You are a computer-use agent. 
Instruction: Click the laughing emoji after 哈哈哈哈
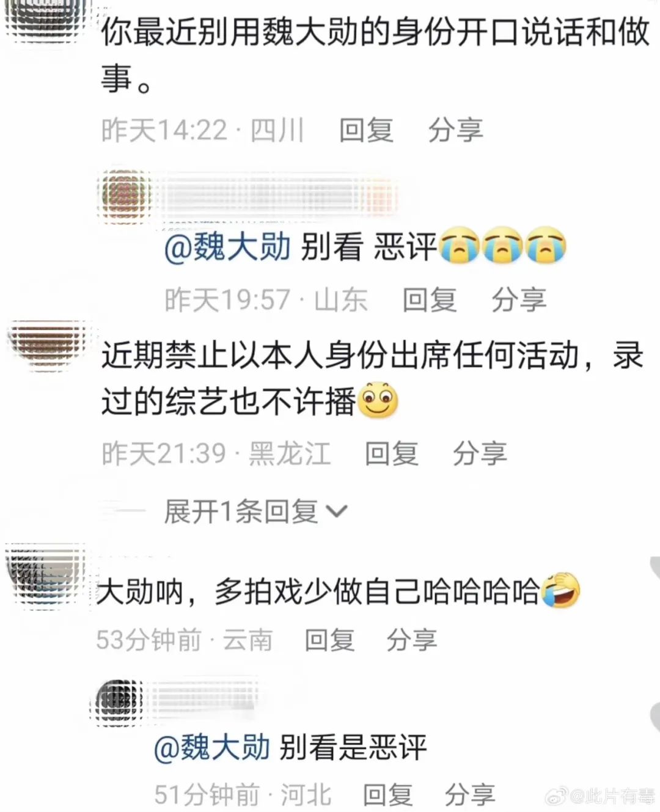(560, 591)
